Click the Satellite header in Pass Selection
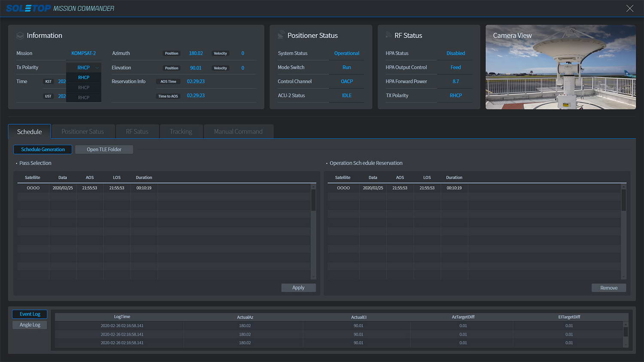 pyautogui.click(x=33, y=178)
